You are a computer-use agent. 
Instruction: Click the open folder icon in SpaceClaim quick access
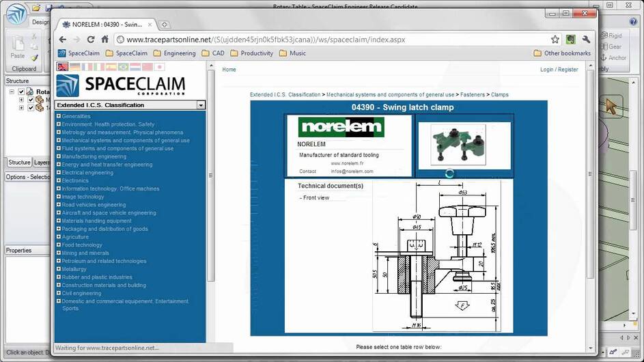36,8
